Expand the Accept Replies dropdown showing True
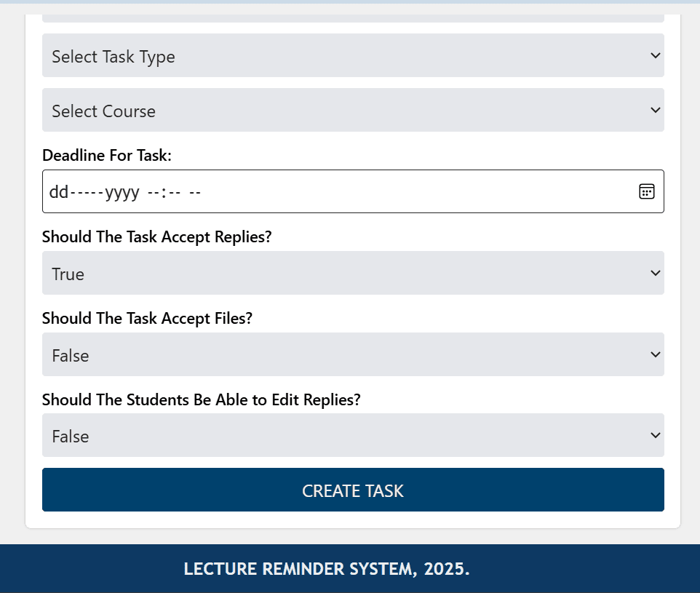This screenshot has width=700, height=593. (353, 274)
